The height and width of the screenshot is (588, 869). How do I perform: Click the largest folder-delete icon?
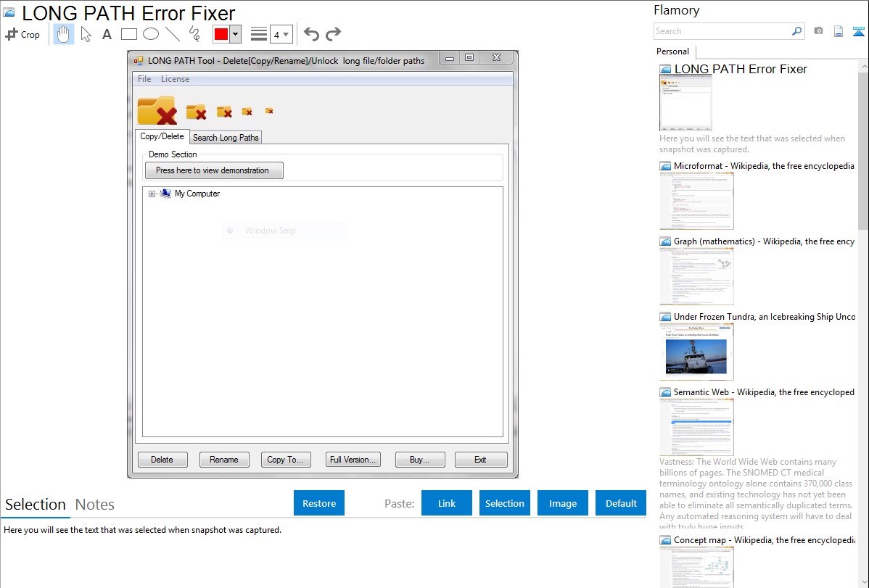pyautogui.click(x=157, y=110)
